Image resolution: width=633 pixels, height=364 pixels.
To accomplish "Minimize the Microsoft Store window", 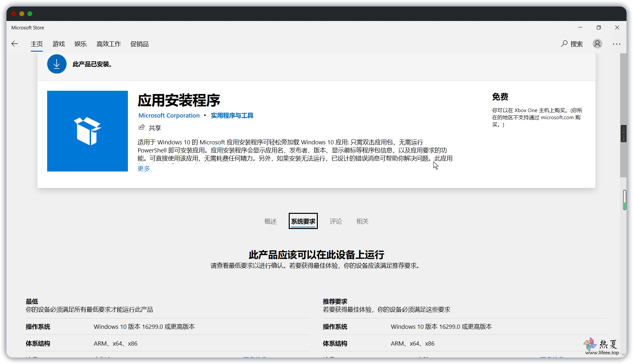I will coord(580,27).
